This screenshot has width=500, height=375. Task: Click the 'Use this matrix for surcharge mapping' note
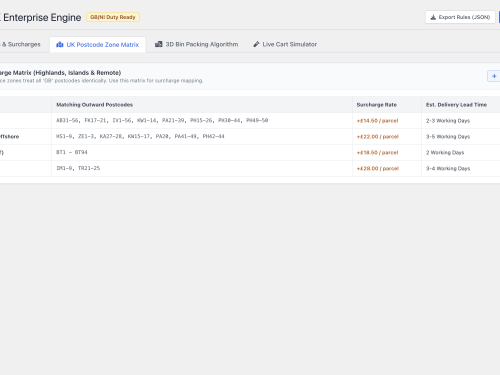click(156, 81)
